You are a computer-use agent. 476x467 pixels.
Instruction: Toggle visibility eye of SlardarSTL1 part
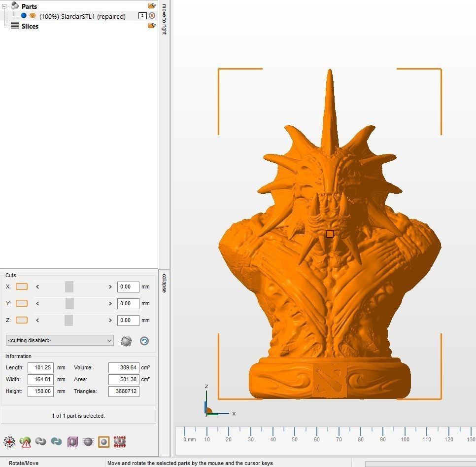pos(33,15)
